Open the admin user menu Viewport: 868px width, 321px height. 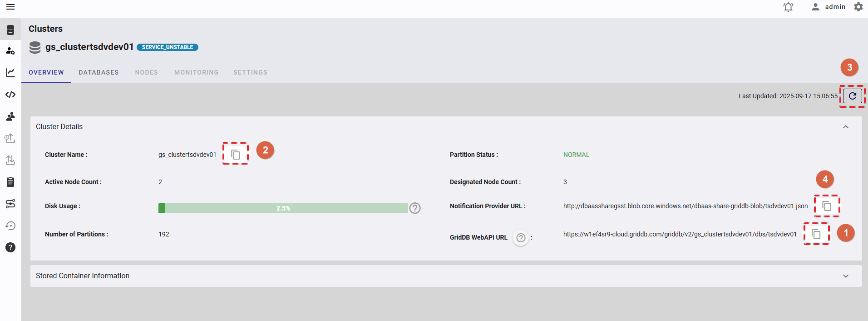pyautogui.click(x=829, y=7)
